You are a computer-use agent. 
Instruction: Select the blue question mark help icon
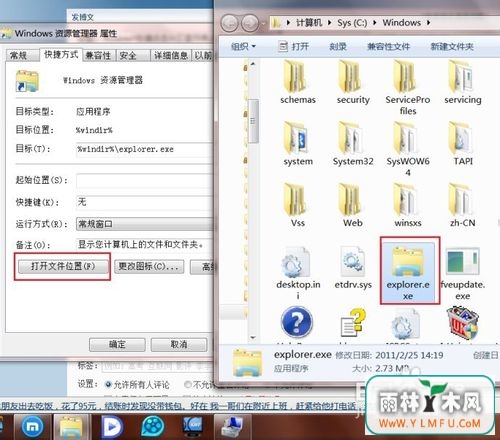297,322
